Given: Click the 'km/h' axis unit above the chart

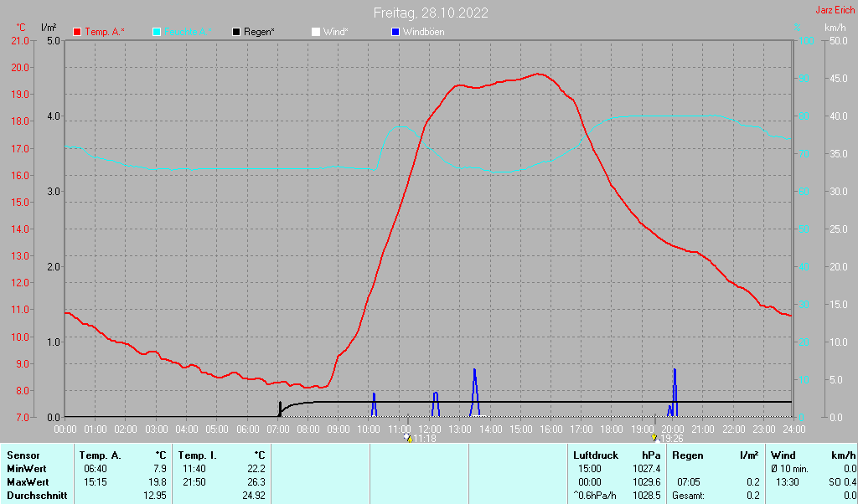Looking at the screenshot, I should pos(835,27).
